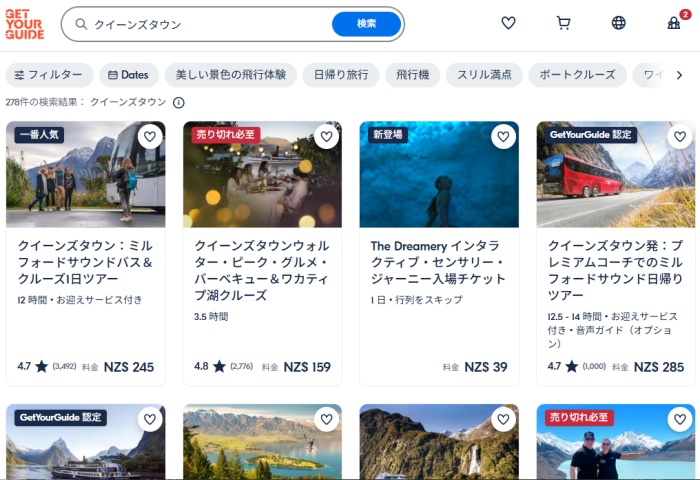Open the red coach tour thumbnail

[x=615, y=175]
